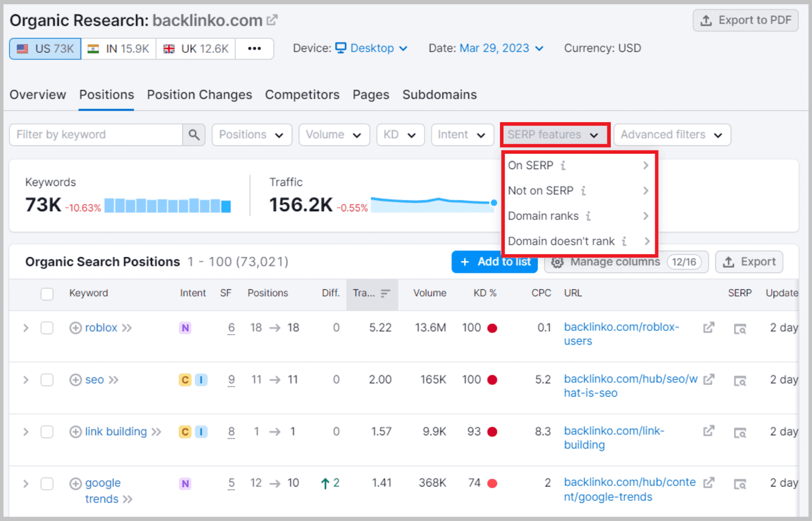The width and height of the screenshot is (812, 521).
Task: Open external link icon for link-building URL
Action: [x=709, y=431]
